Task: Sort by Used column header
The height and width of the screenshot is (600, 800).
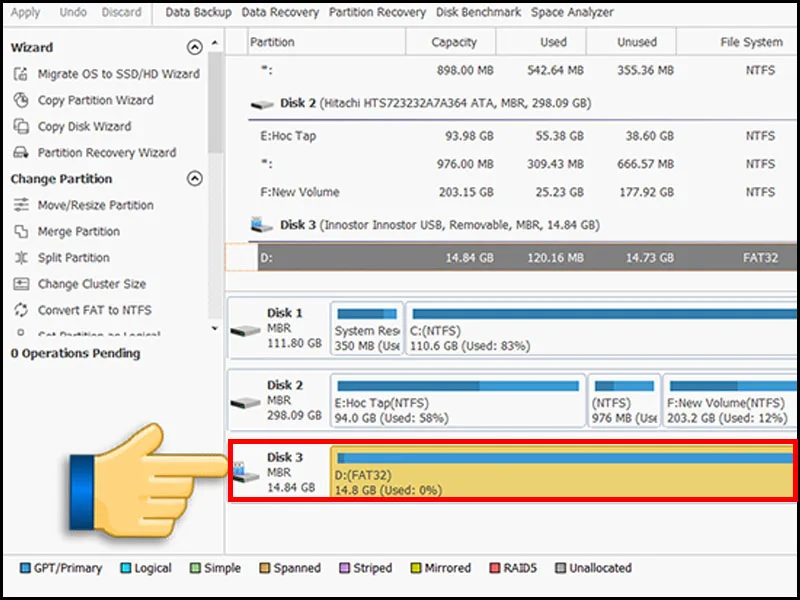Action: pos(541,42)
